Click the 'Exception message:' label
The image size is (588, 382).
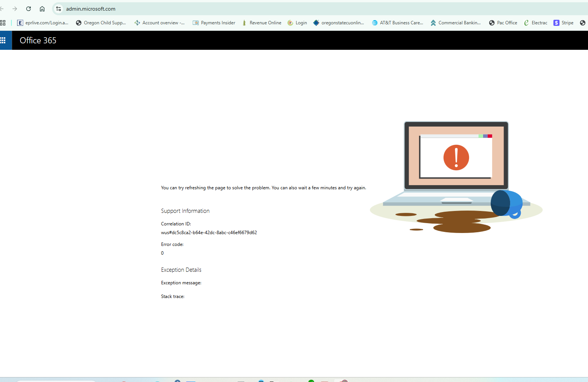(181, 283)
